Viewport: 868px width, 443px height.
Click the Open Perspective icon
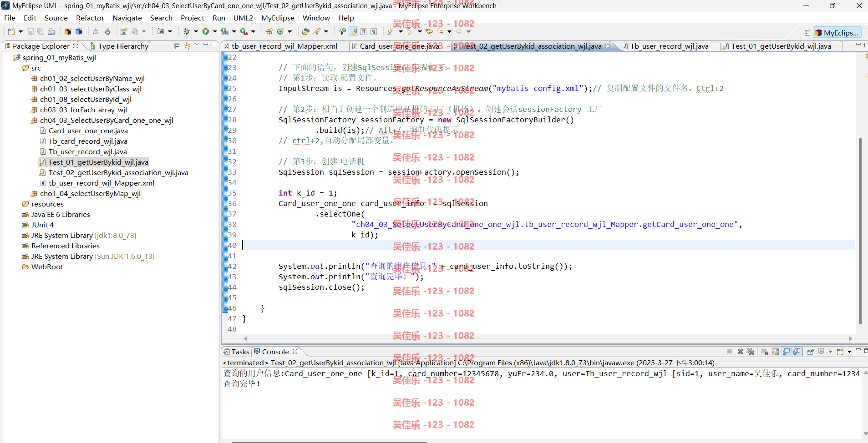pyautogui.click(x=807, y=33)
